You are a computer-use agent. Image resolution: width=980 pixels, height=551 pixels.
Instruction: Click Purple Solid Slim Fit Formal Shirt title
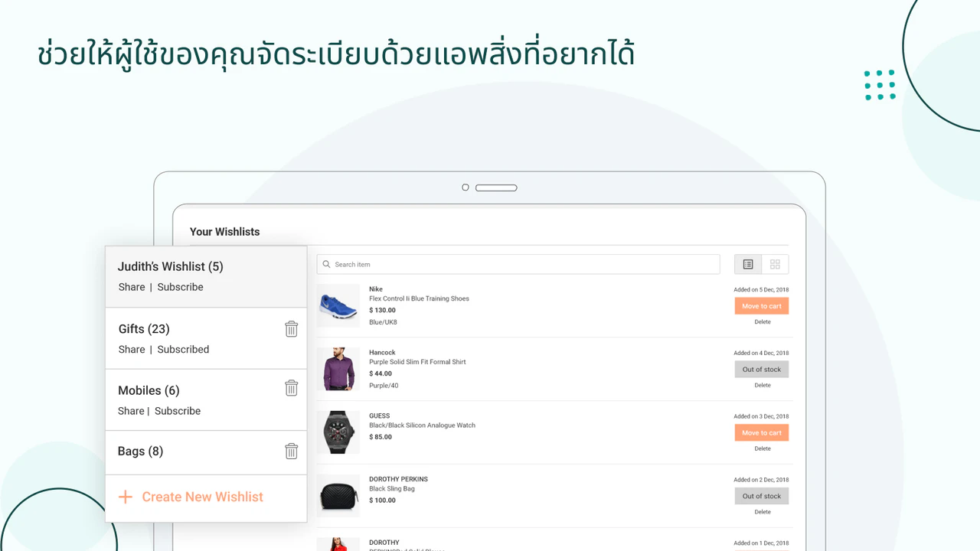point(417,362)
